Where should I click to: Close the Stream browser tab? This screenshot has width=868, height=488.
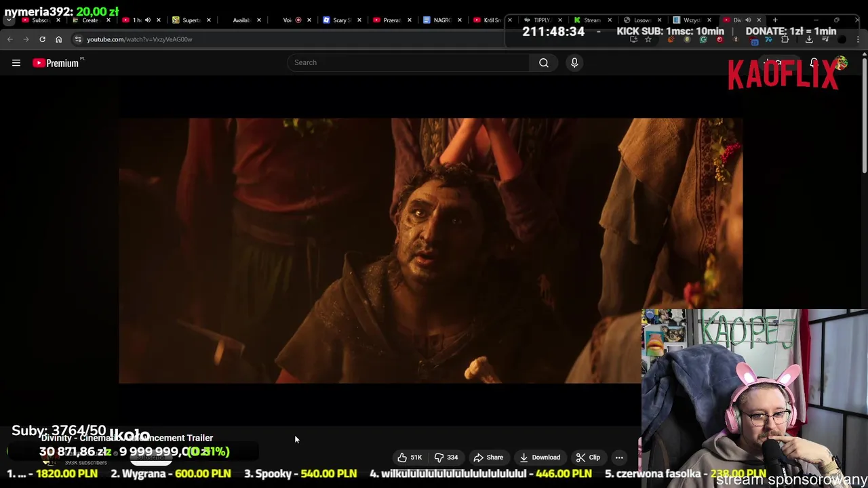(610, 20)
